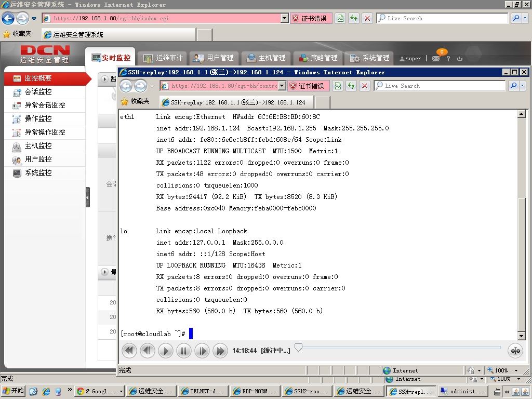This screenshot has height=399, width=532.
Task: Click Compatibility View icon in main window
Action: 340,18
